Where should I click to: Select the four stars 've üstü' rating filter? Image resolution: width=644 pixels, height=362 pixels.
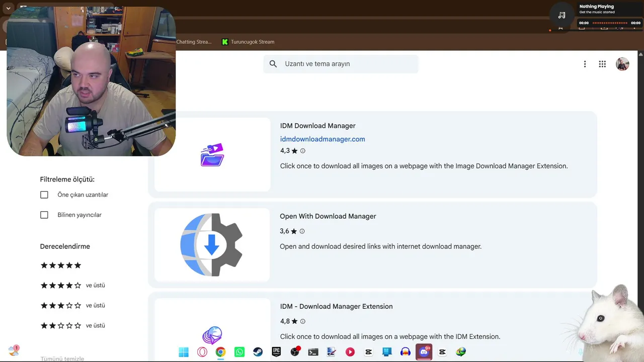point(73,285)
